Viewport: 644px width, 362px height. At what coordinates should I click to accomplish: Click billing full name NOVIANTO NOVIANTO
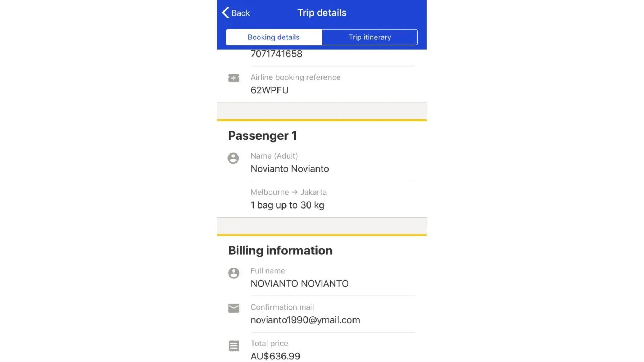pos(299,283)
